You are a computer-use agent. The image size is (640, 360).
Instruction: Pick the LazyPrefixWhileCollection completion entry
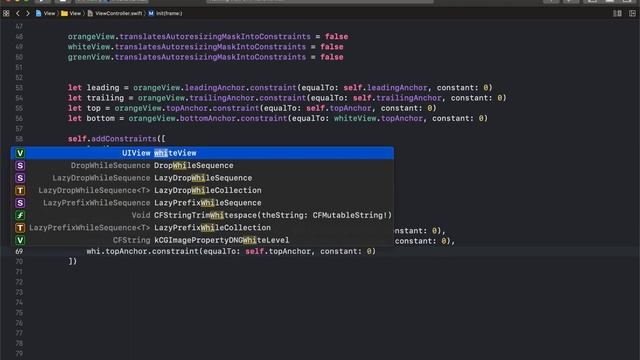pos(202,228)
